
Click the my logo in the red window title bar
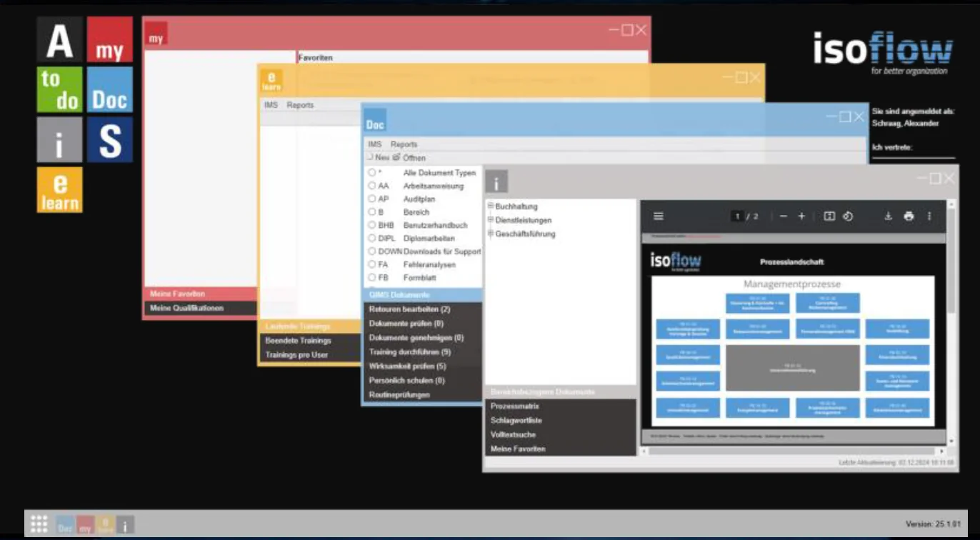pyautogui.click(x=156, y=34)
